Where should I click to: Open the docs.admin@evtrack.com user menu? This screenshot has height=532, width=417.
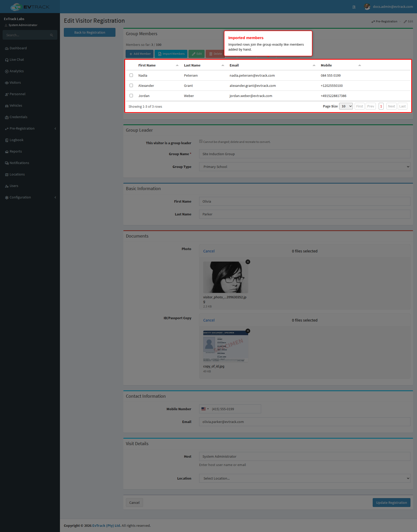click(389, 7)
